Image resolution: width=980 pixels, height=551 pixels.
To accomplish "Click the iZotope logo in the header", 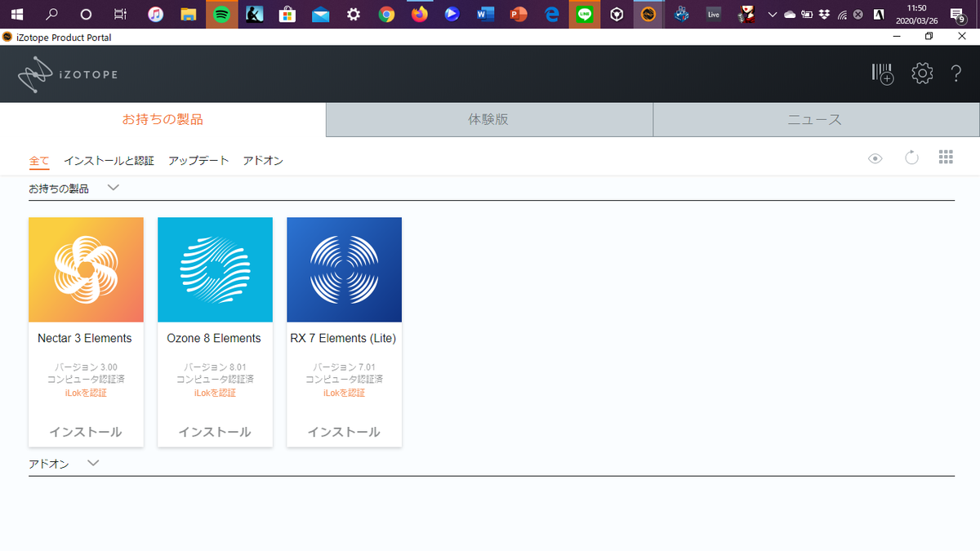I will 68,74.
